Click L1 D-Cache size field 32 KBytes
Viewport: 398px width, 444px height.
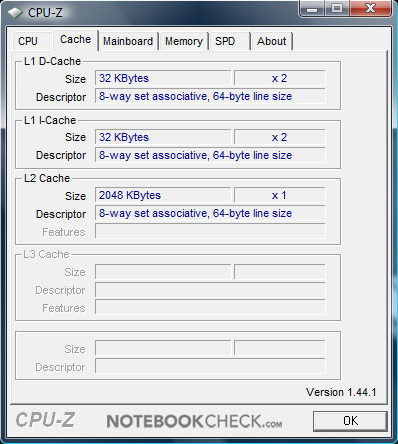[x=163, y=78]
